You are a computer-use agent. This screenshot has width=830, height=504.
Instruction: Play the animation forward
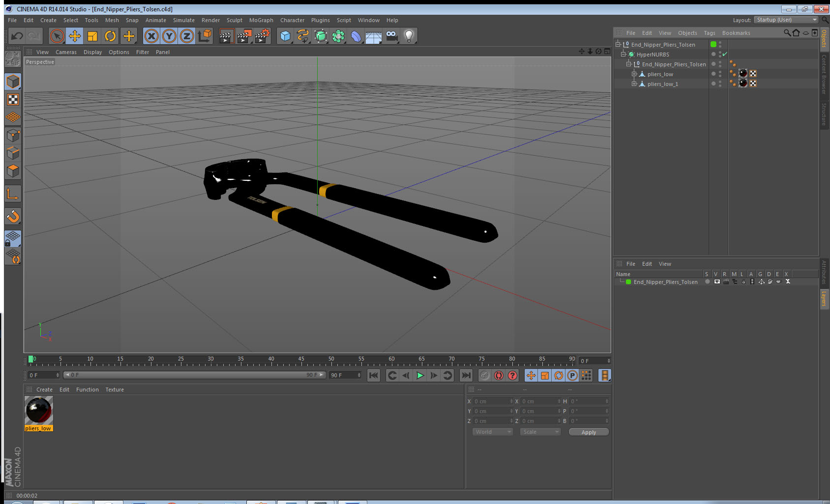pos(420,375)
